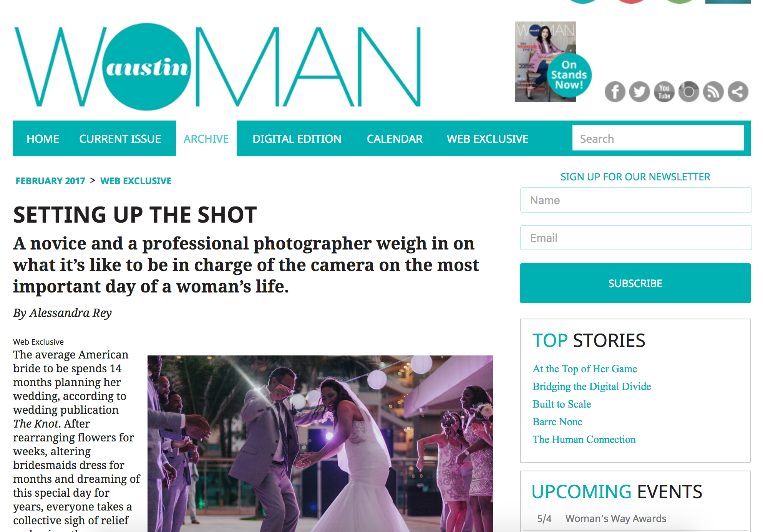
Task: Focus the newsletter Name field
Action: [x=636, y=200]
